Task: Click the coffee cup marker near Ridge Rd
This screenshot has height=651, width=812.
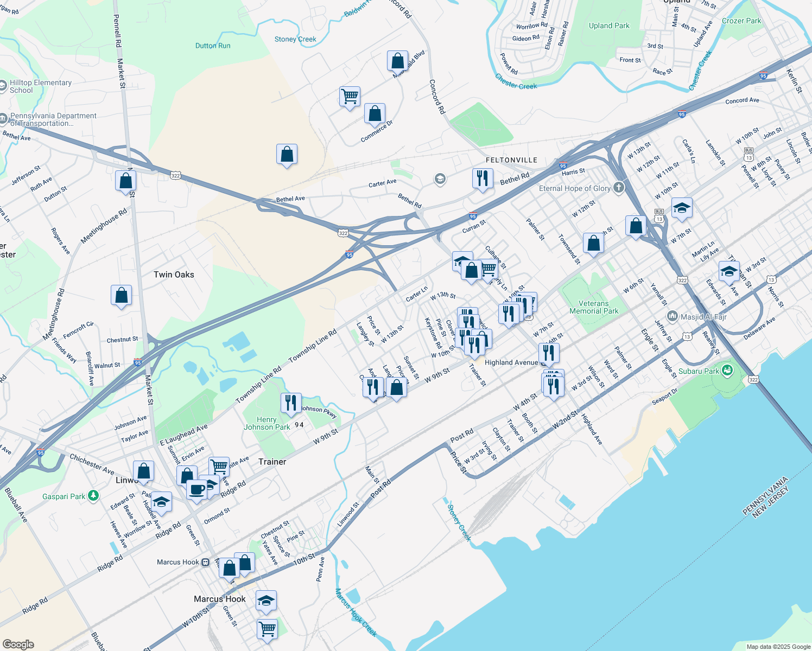Action: coord(196,490)
